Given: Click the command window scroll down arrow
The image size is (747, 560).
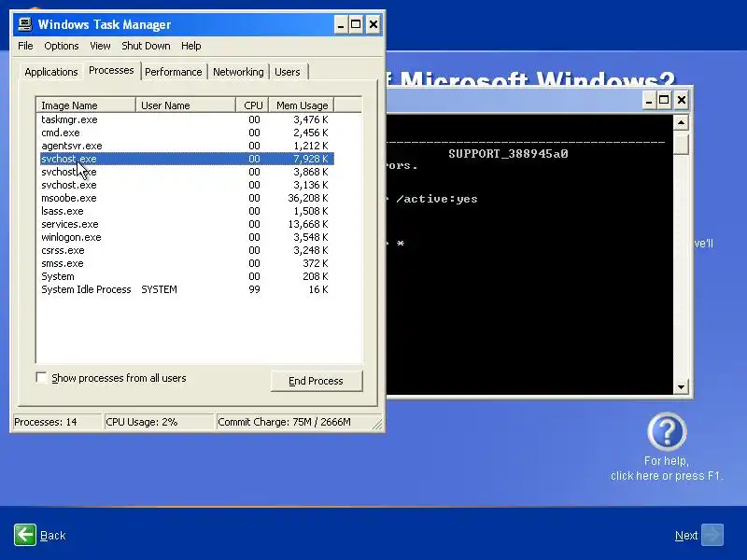Looking at the screenshot, I should tap(682, 386).
